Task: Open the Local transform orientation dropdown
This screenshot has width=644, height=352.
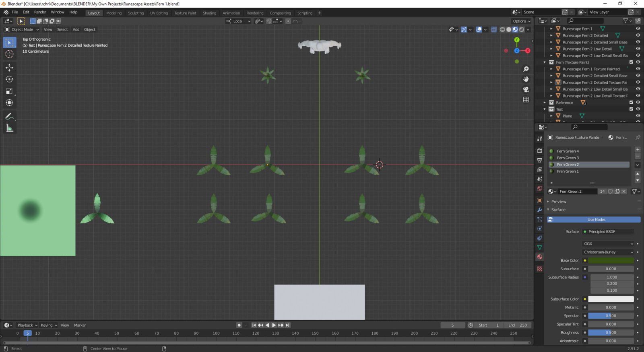Action: 238,21
